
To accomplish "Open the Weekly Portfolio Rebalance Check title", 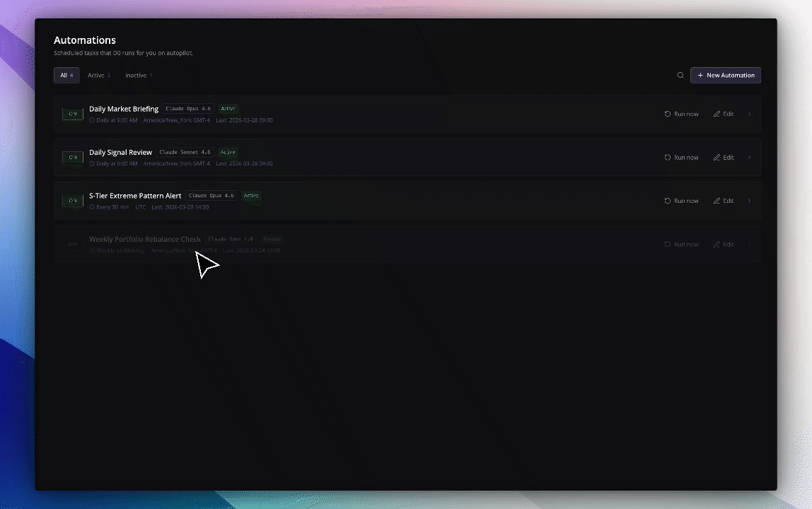I will (145, 239).
